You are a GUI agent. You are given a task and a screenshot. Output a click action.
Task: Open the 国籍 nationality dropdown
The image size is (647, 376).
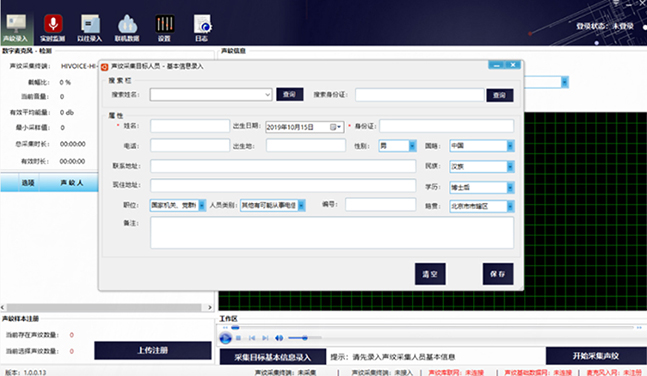pos(510,146)
